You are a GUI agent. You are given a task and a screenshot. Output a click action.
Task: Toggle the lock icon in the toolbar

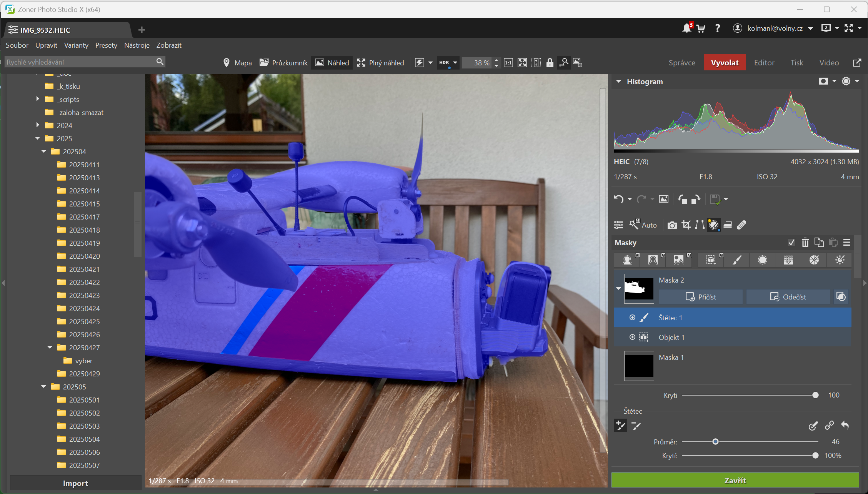point(550,63)
